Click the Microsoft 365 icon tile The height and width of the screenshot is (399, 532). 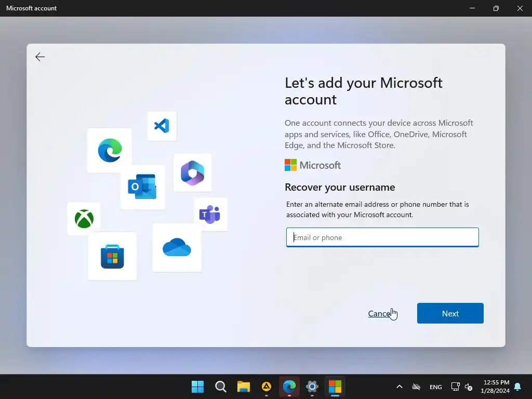pyautogui.click(x=192, y=172)
